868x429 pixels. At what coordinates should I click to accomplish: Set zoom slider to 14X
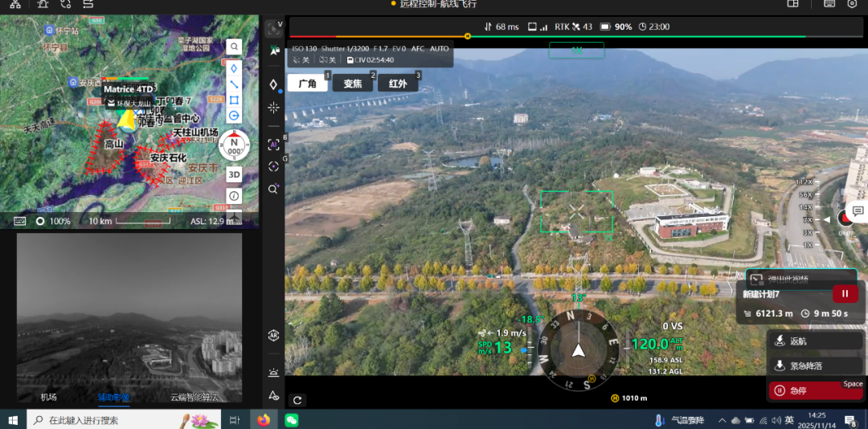coord(806,207)
